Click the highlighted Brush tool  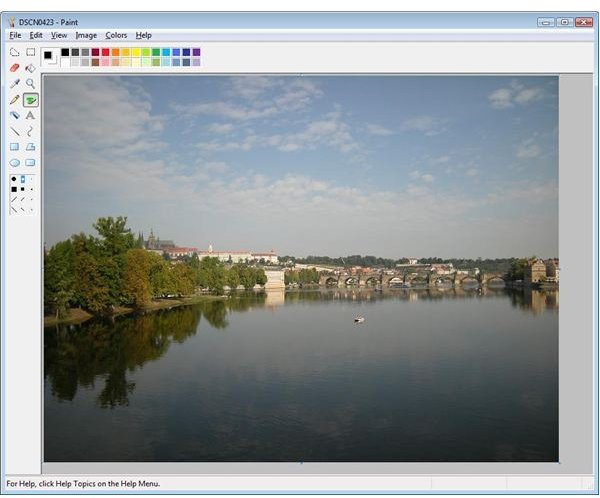pyautogui.click(x=31, y=100)
